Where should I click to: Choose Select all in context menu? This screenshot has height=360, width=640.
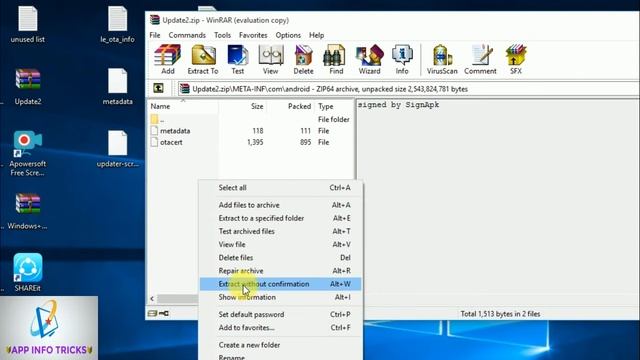click(280, 188)
